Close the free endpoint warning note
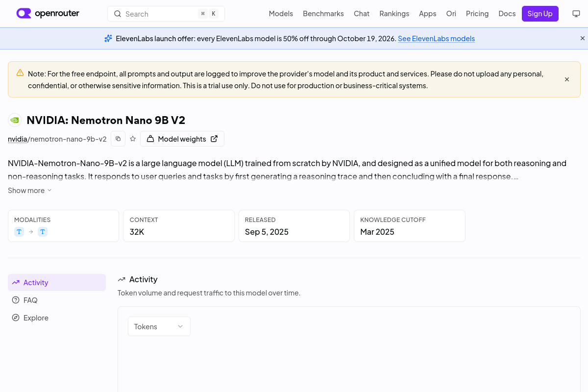The height and width of the screenshot is (392, 588). [x=567, y=79]
